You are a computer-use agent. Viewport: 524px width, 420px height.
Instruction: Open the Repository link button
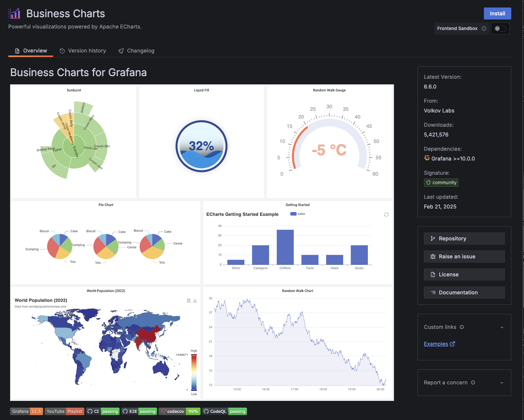pos(464,238)
